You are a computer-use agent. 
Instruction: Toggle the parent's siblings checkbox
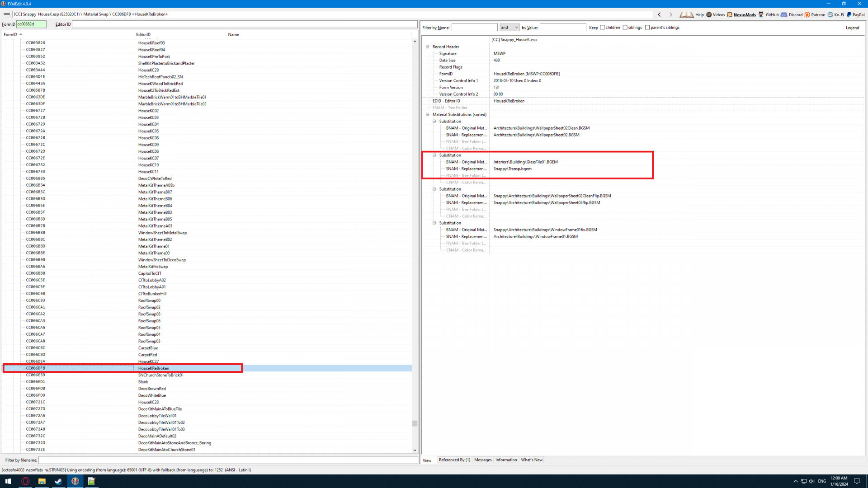coord(647,28)
